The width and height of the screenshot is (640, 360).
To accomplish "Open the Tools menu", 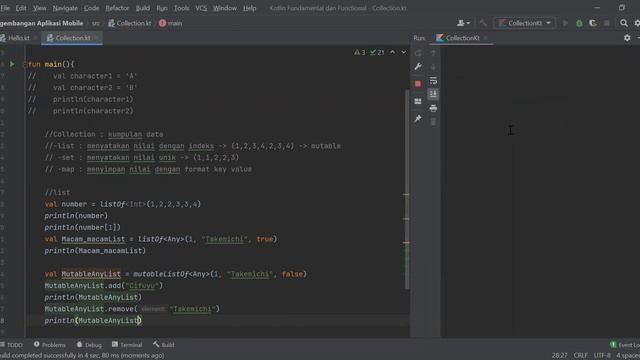I will point(181,8).
